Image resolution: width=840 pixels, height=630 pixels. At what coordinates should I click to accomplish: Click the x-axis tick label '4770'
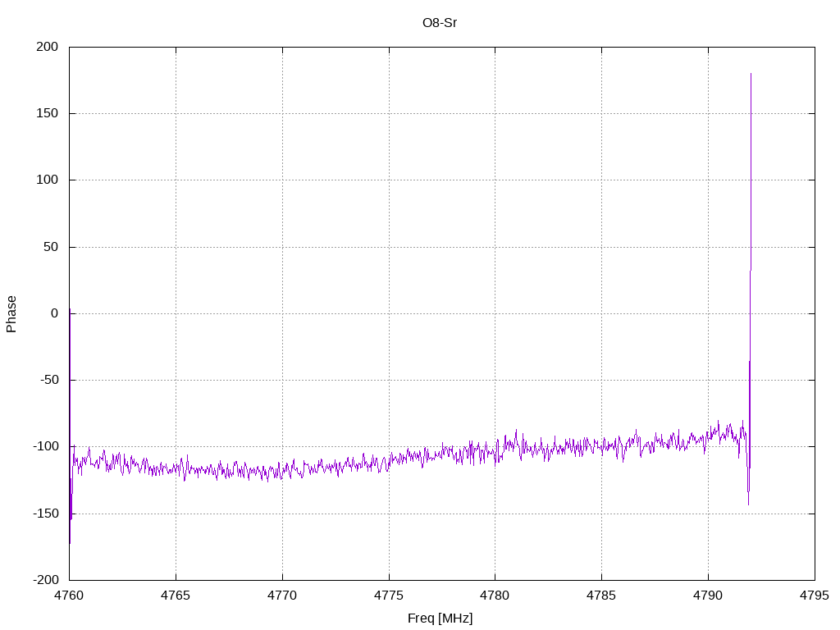[x=282, y=596]
